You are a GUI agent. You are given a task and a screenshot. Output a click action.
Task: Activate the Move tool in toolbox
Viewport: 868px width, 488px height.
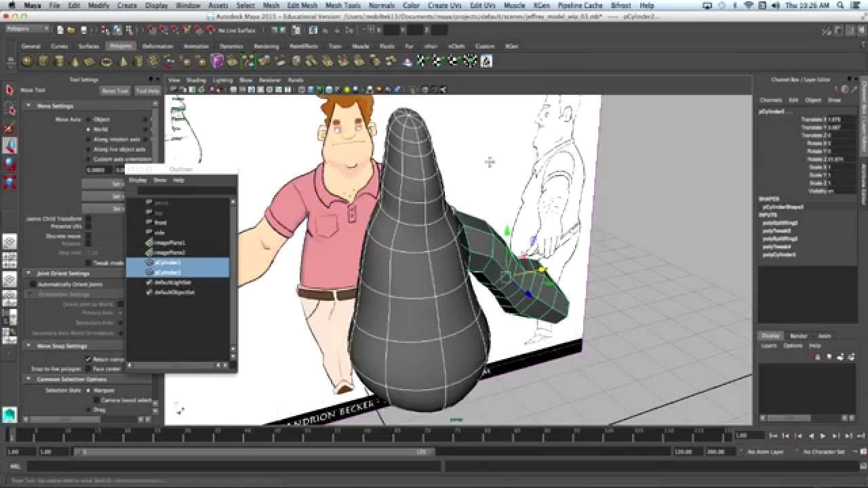[9, 146]
